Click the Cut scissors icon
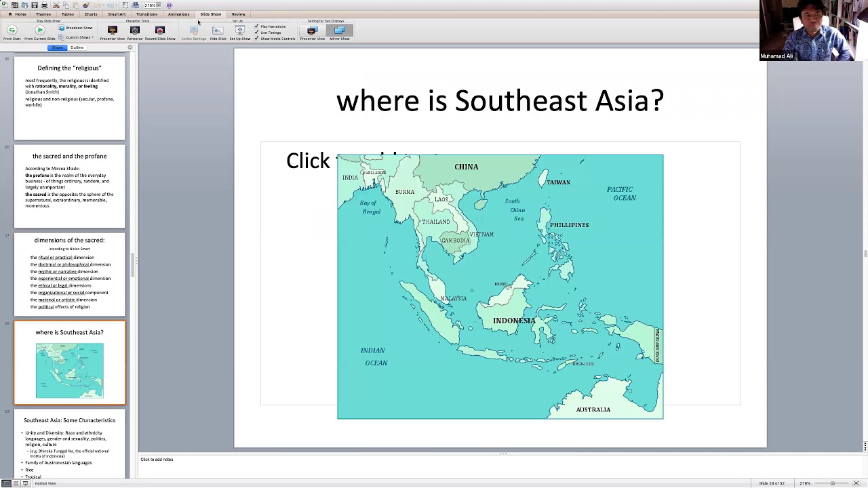This screenshot has width=868, height=488. [x=56, y=5]
